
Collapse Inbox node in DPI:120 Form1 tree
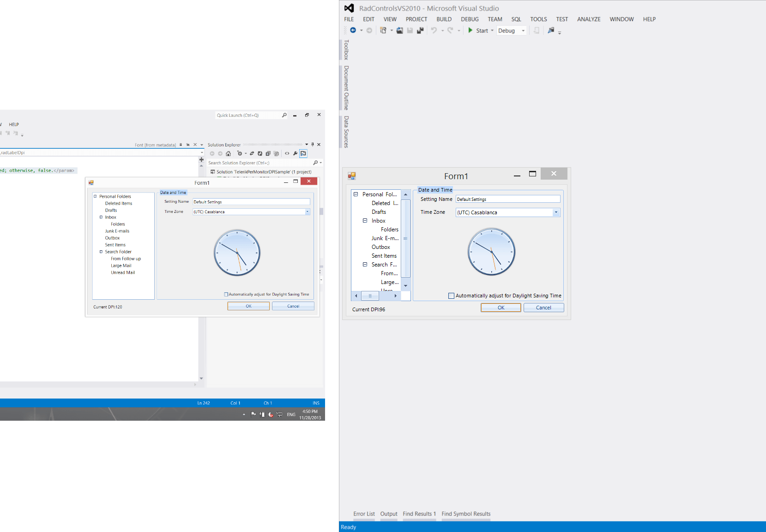point(101,217)
